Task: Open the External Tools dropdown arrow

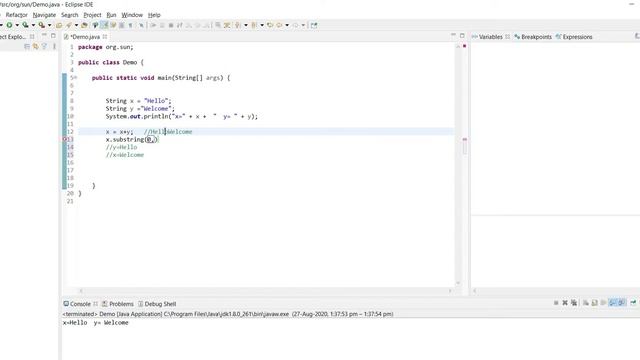Action: point(49,25)
